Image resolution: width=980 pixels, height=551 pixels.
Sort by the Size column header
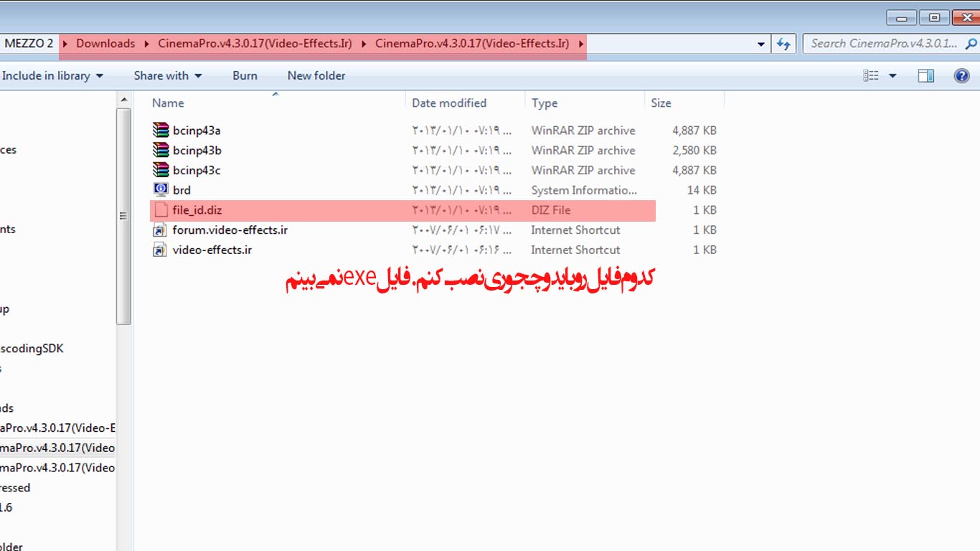[x=661, y=103]
